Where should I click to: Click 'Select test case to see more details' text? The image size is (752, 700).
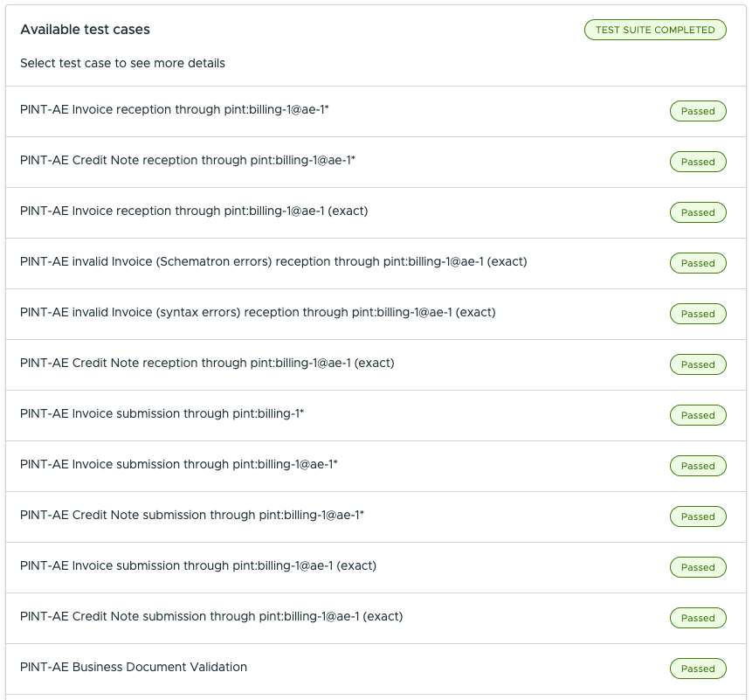click(x=122, y=63)
